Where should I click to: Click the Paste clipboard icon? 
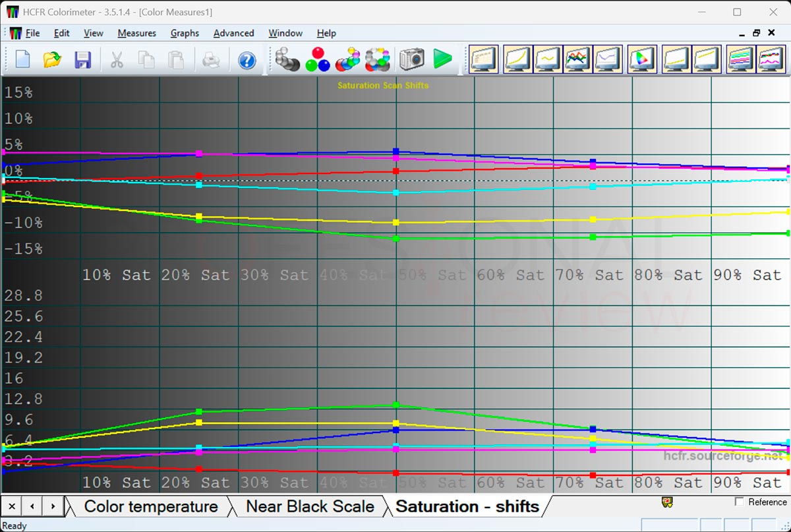pos(176,59)
